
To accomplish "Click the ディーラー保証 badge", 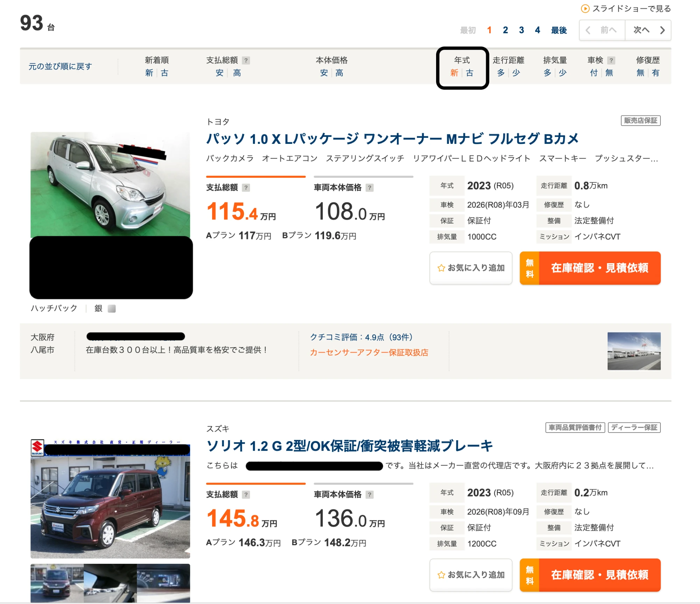I will [634, 428].
